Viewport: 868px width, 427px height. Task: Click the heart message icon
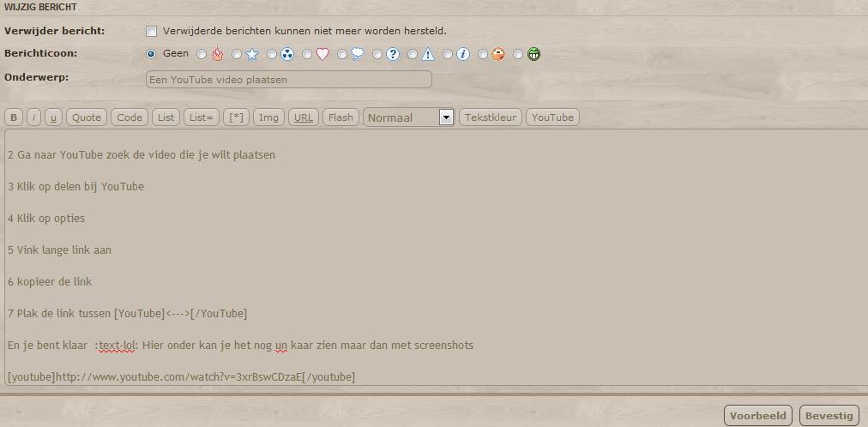click(x=322, y=54)
